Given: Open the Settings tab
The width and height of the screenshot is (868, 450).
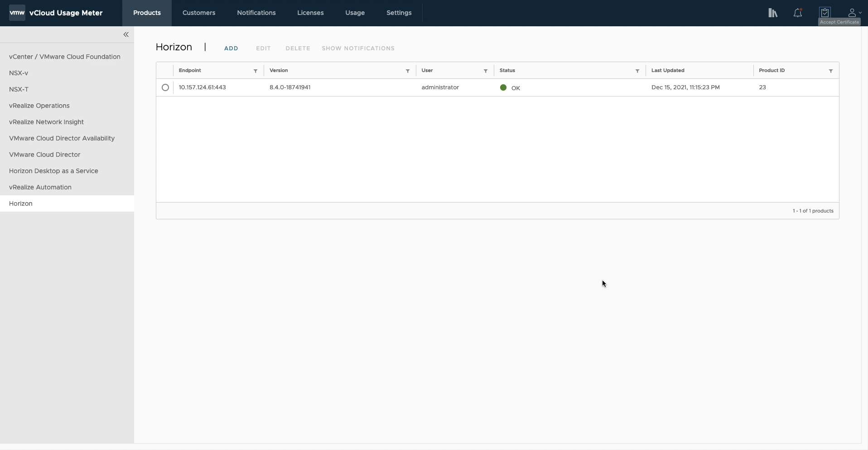Looking at the screenshot, I should (399, 13).
